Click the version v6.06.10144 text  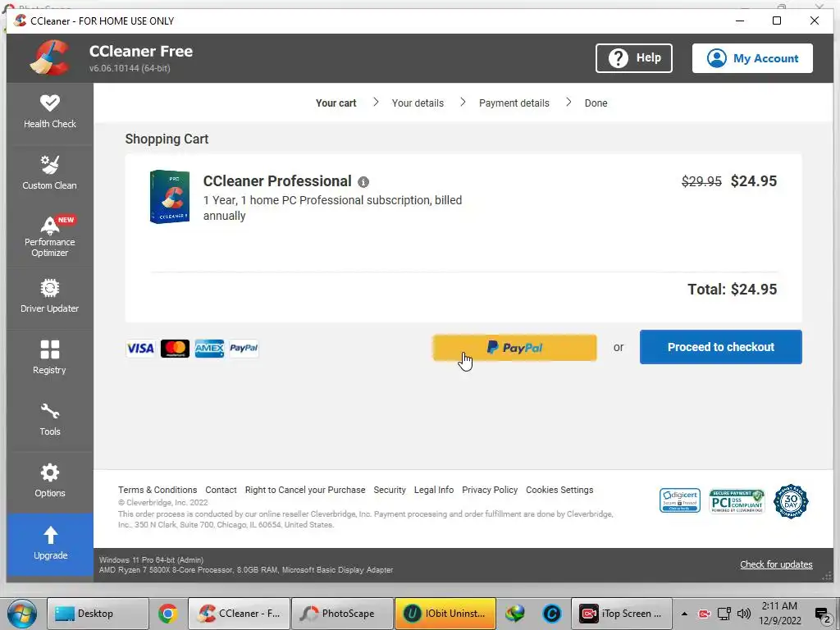click(x=130, y=68)
